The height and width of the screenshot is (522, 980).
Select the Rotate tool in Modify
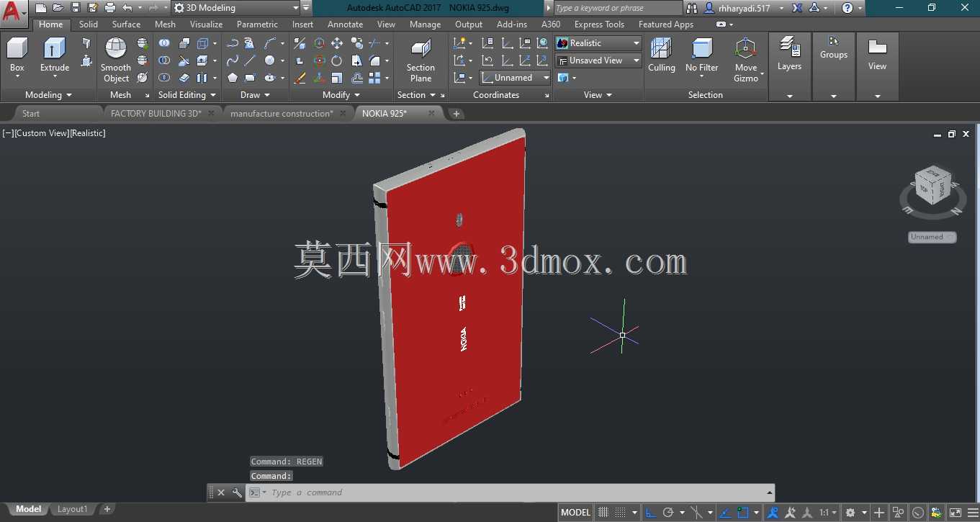pyautogui.click(x=337, y=60)
